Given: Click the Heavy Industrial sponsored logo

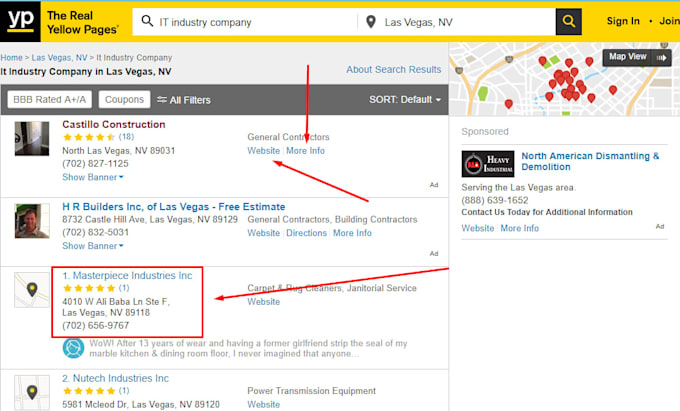Looking at the screenshot, I should coord(488,164).
